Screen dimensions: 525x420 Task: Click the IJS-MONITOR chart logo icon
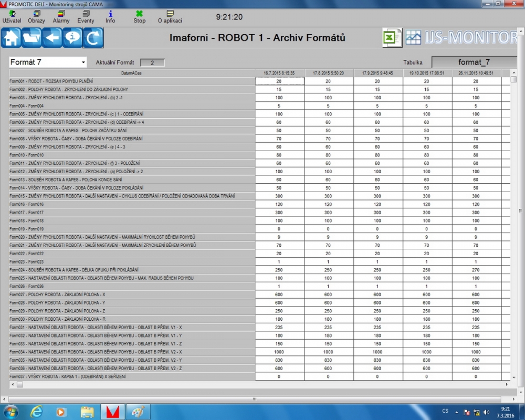(x=414, y=38)
